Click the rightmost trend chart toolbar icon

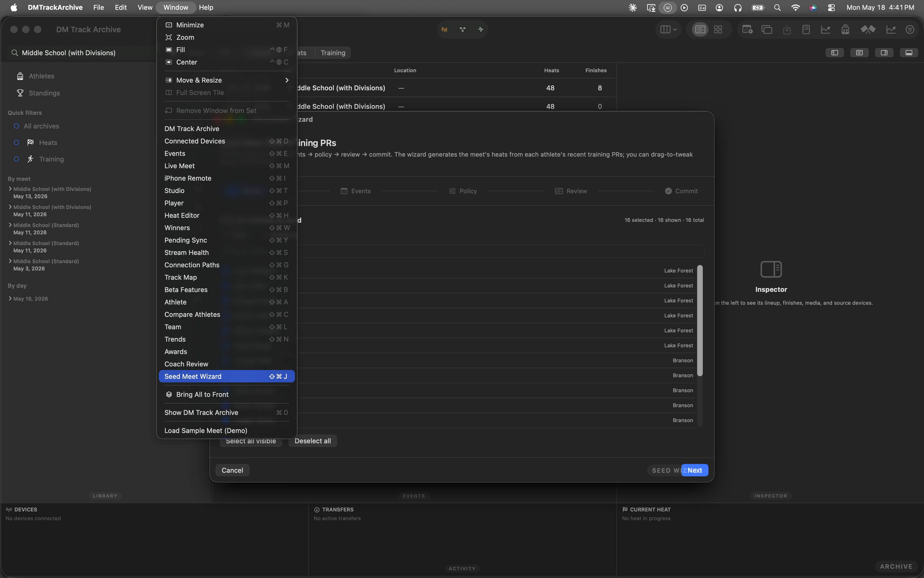pos(891,29)
